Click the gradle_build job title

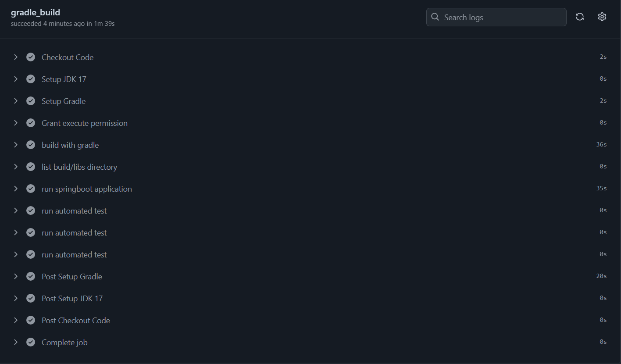36,12
